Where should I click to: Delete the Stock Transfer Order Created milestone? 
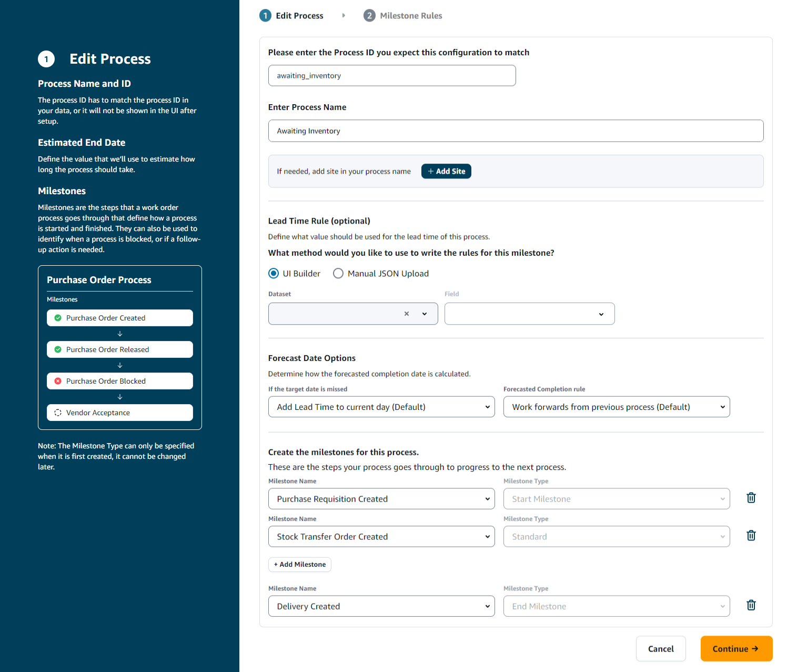pos(751,536)
